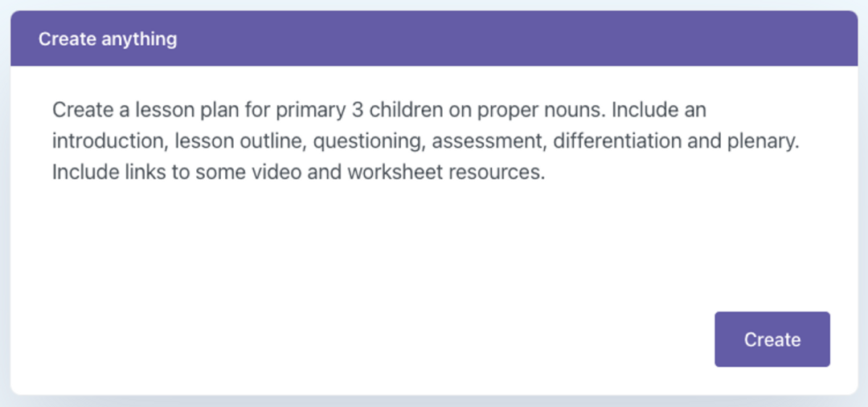The width and height of the screenshot is (868, 407).
Task: Click the Create button
Action: pyautogui.click(x=772, y=340)
